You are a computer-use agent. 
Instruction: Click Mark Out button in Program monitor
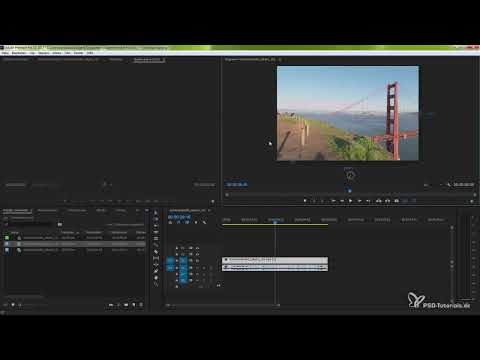point(322,201)
